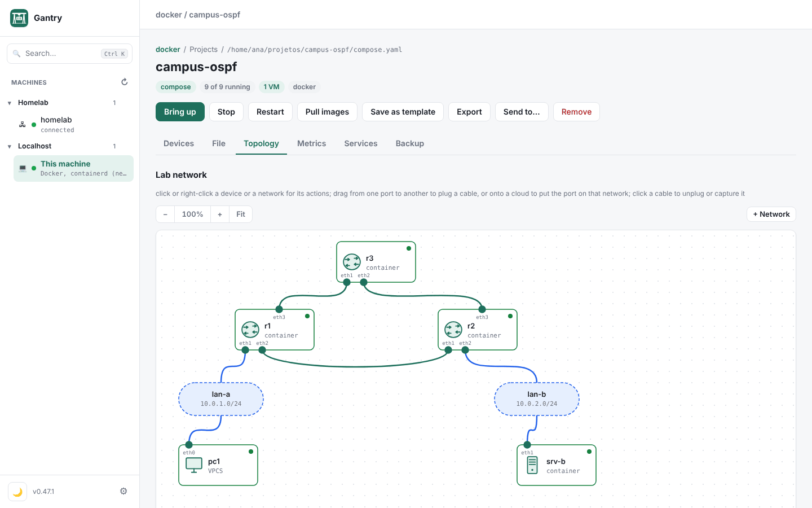Open the File tab

pos(219,143)
